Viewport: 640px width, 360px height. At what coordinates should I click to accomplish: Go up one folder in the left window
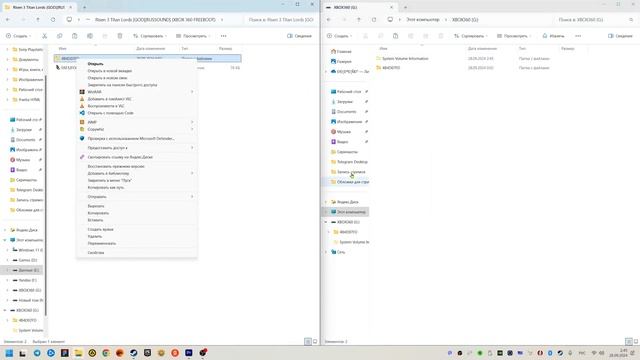tap(38, 20)
